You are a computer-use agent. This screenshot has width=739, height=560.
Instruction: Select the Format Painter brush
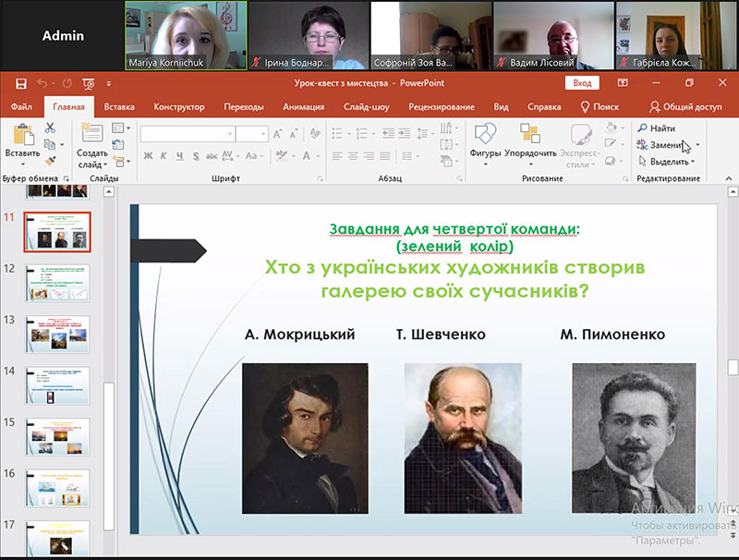[x=50, y=161]
